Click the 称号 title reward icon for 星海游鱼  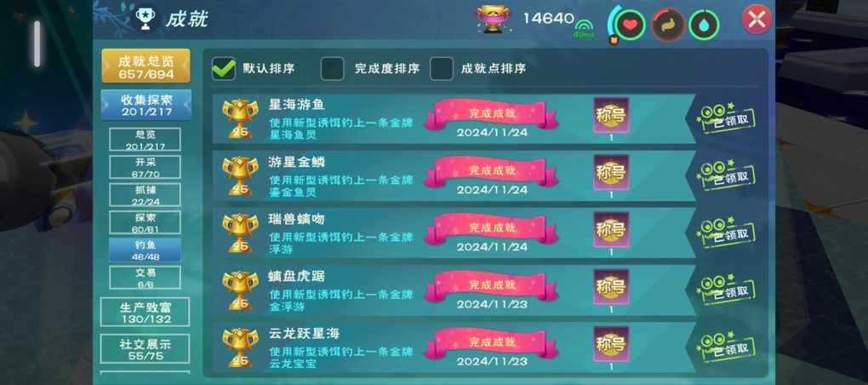tap(611, 115)
